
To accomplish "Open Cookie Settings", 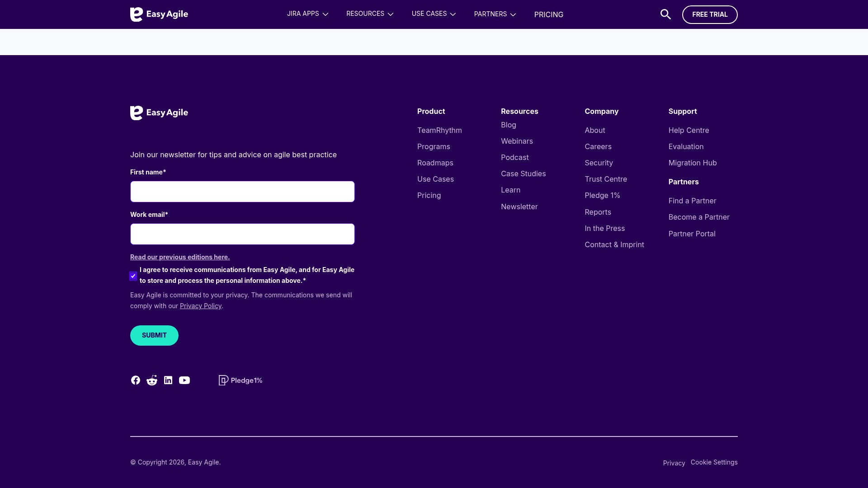I will (714, 462).
